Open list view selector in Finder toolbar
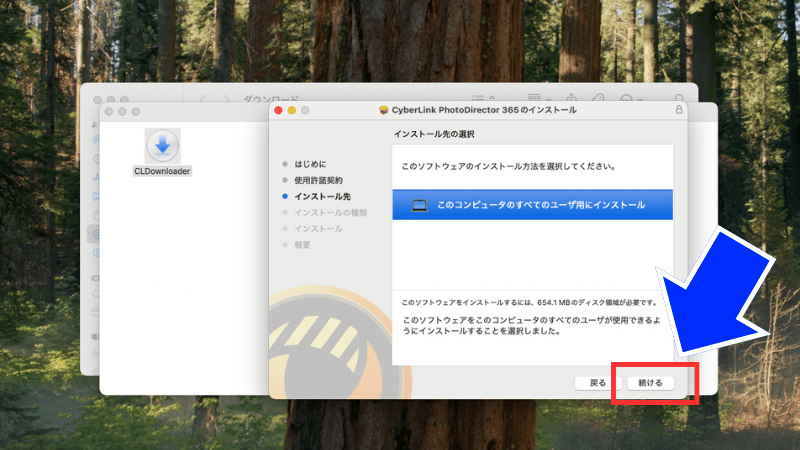Image resolution: width=800 pixels, height=450 pixels. (x=483, y=97)
